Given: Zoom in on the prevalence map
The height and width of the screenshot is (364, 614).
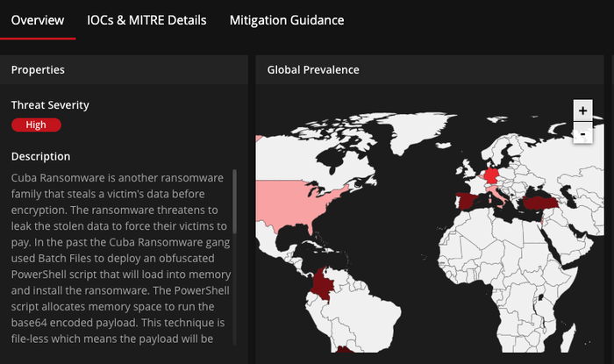Looking at the screenshot, I should pyautogui.click(x=582, y=111).
